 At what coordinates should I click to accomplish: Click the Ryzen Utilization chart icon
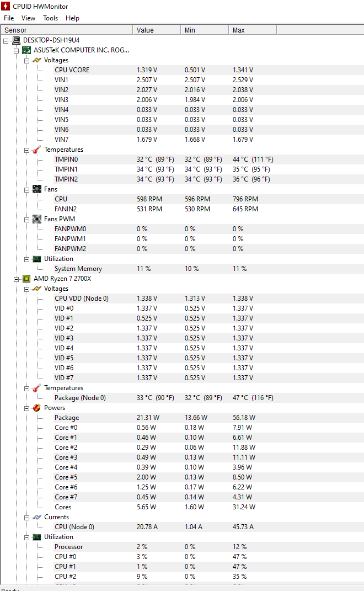pos(37,537)
